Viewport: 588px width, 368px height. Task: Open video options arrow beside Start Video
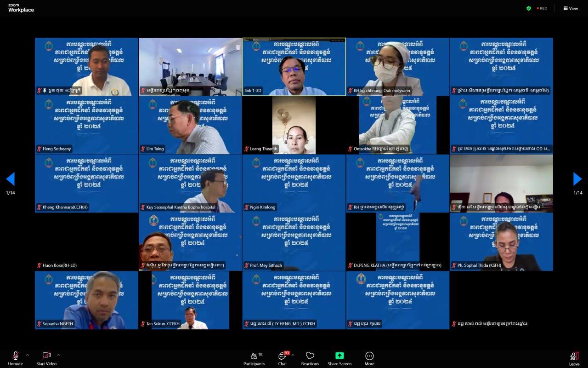click(x=58, y=355)
